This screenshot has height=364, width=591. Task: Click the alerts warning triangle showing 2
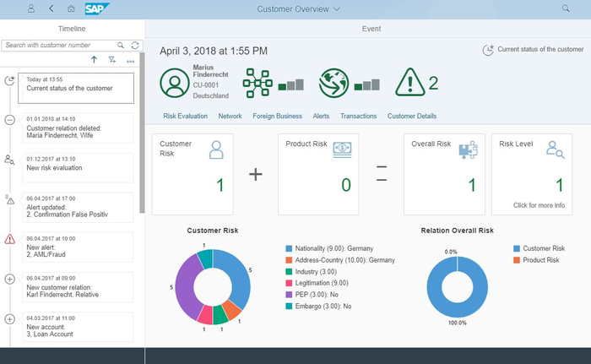[410, 82]
